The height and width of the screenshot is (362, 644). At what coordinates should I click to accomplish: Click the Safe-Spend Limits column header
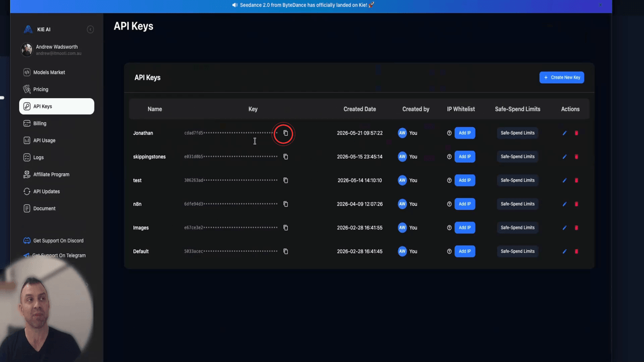point(517,109)
